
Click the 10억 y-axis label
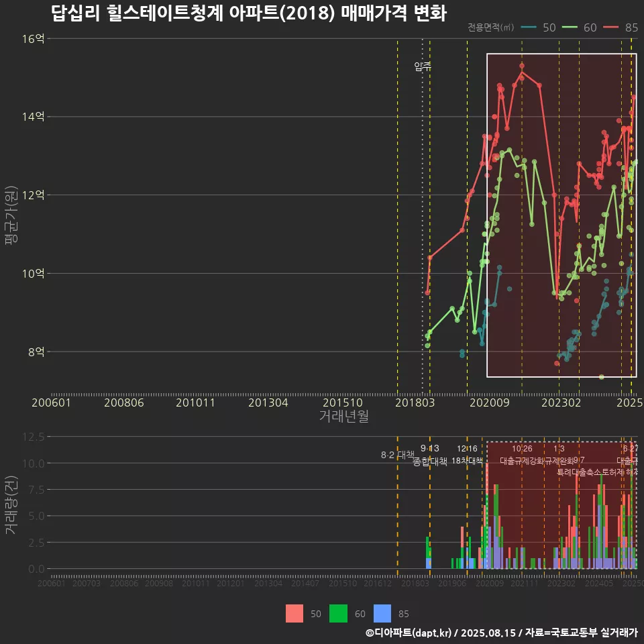(x=34, y=273)
